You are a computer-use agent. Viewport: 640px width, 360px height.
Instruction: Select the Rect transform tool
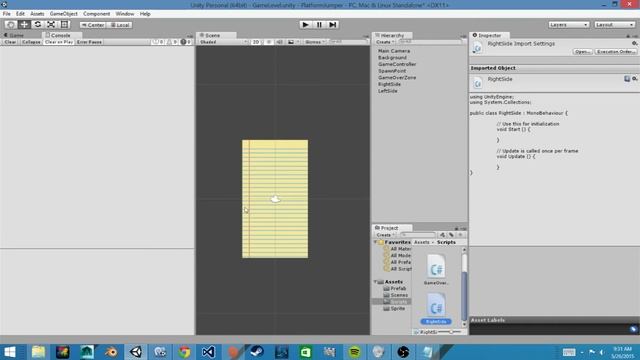(x=64, y=24)
